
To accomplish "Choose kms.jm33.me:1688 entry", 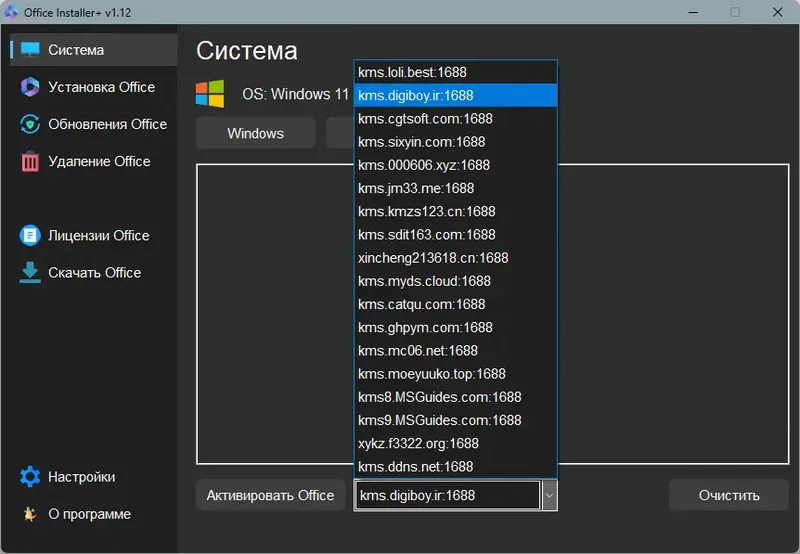I will [456, 188].
